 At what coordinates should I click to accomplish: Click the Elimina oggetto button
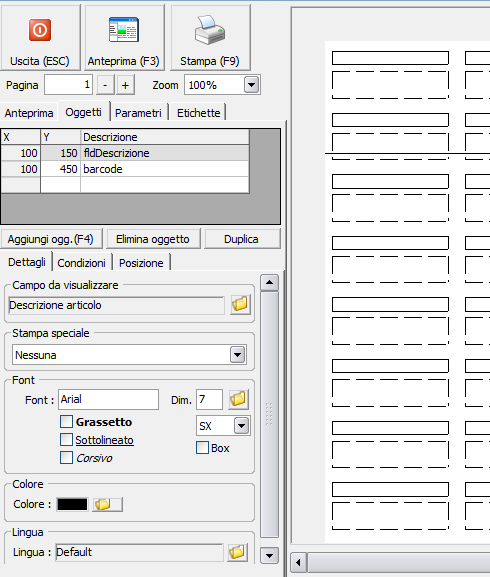coord(153,239)
